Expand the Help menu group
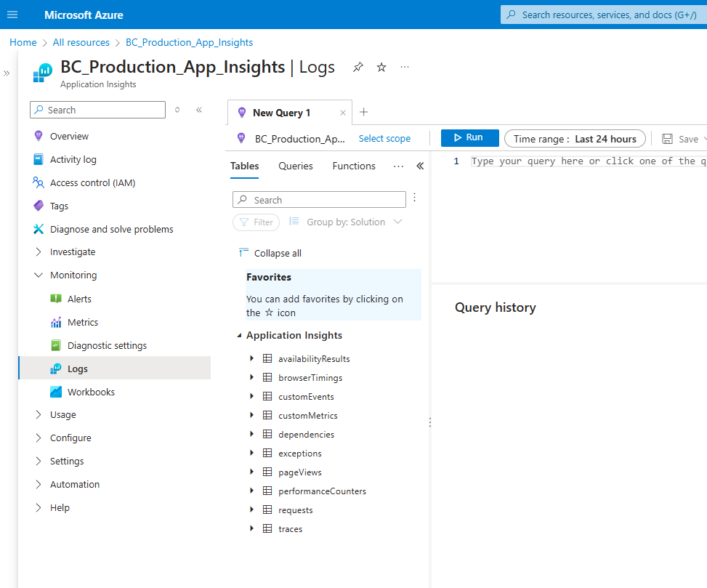707x588 pixels. (39, 507)
